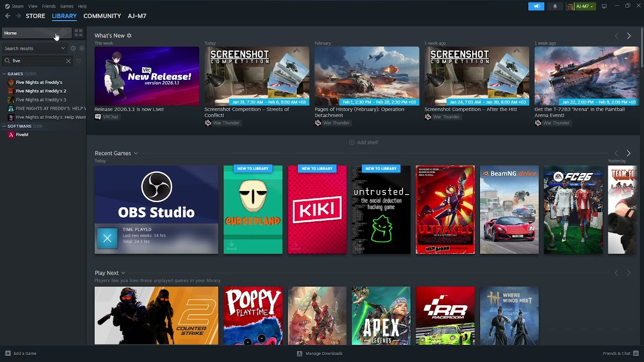Click Add a Game
The height and width of the screenshot is (362, 644).
click(x=21, y=353)
